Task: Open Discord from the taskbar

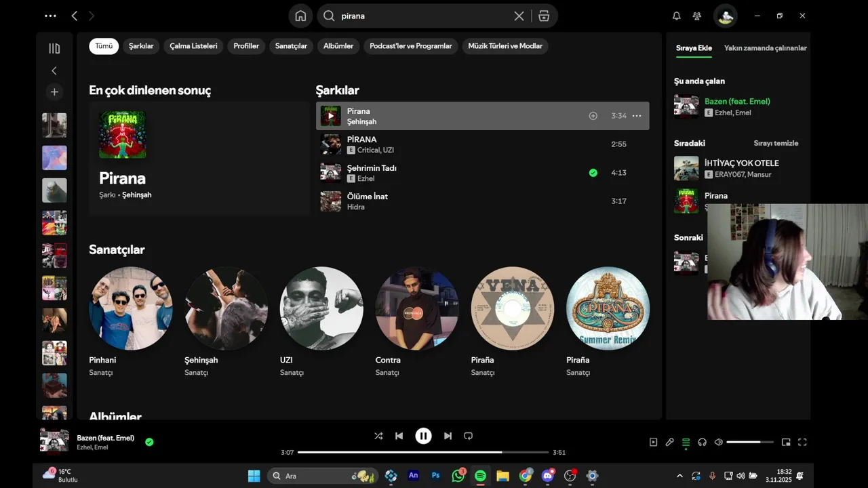Action: [548, 476]
